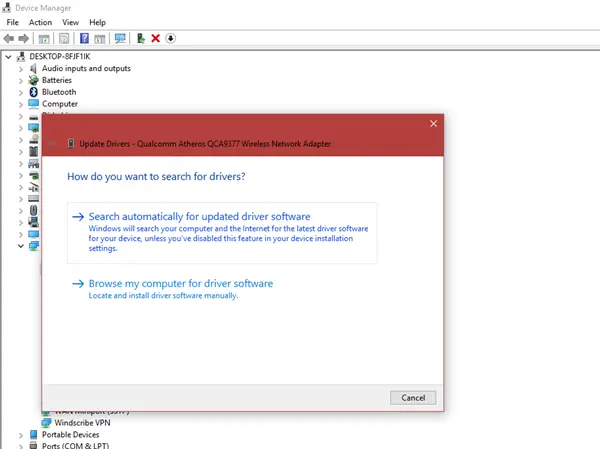Open the View menu
The image size is (600, 449).
[x=70, y=22]
